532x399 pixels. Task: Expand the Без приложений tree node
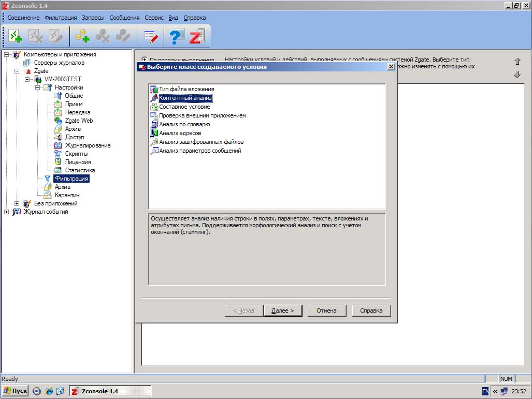pyautogui.click(x=17, y=203)
